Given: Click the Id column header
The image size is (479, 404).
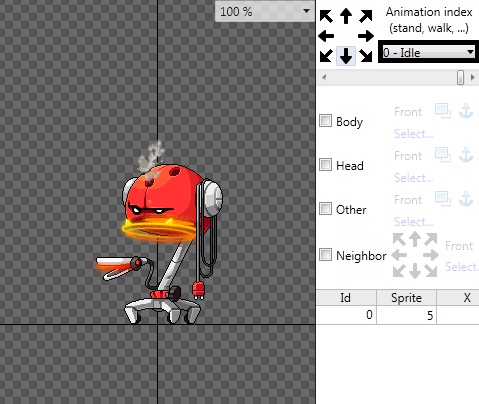Looking at the screenshot, I should tap(346, 297).
